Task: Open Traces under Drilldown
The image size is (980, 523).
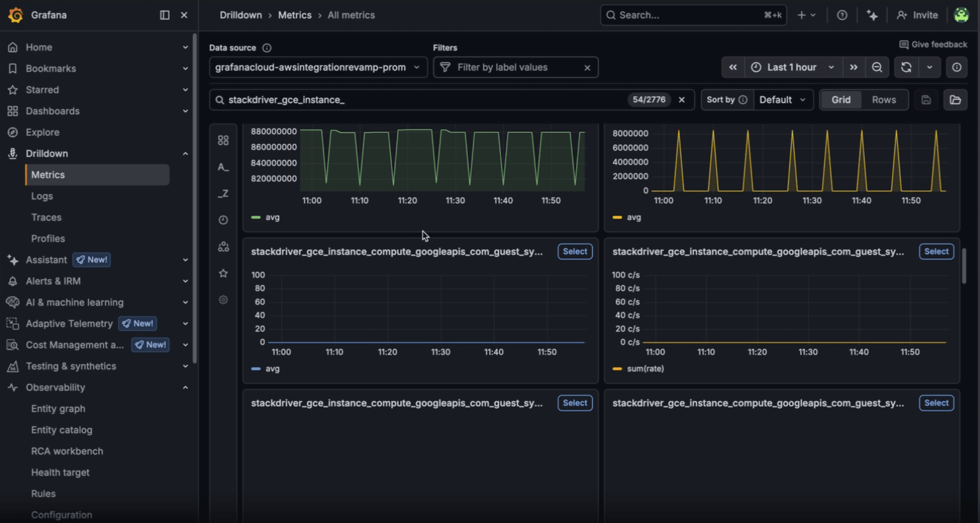Action: [x=46, y=218]
